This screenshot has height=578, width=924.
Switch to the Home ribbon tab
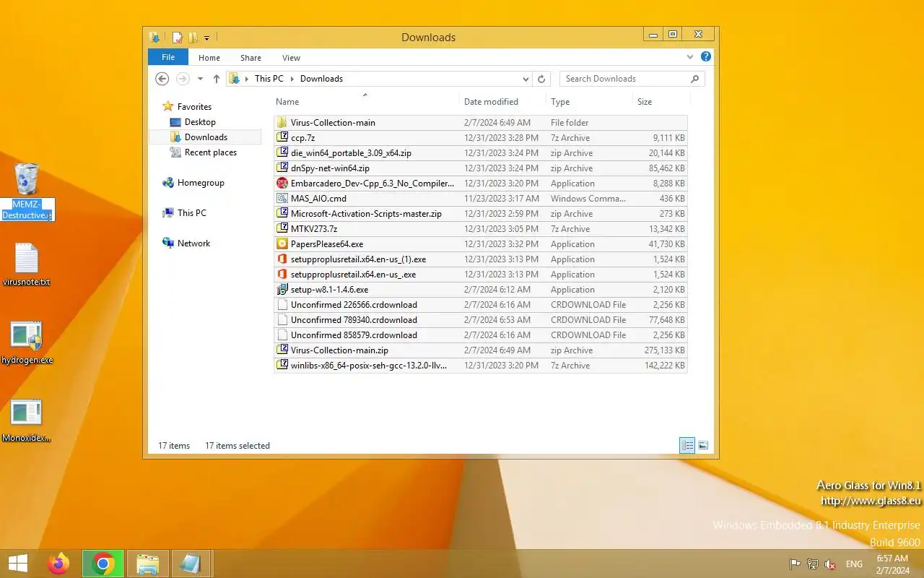click(209, 58)
